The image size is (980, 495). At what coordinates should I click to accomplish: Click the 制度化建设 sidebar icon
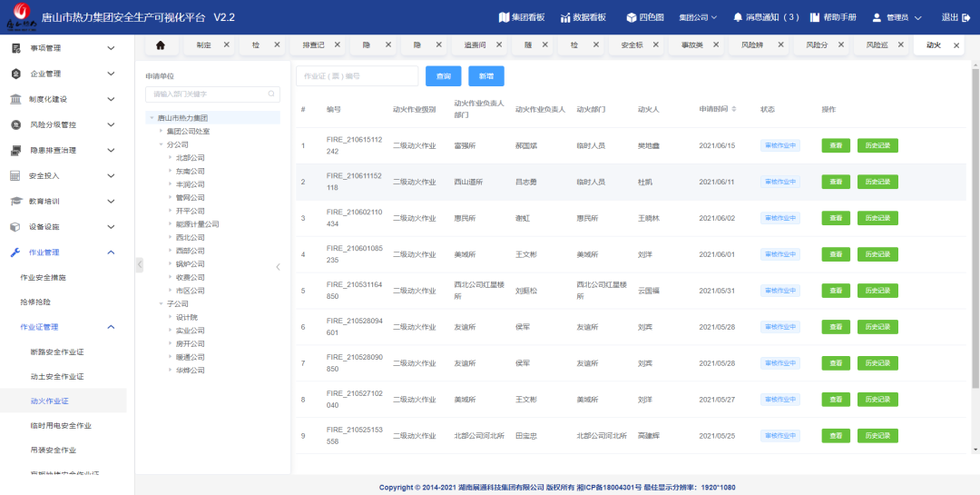click(x=16, y=99)
